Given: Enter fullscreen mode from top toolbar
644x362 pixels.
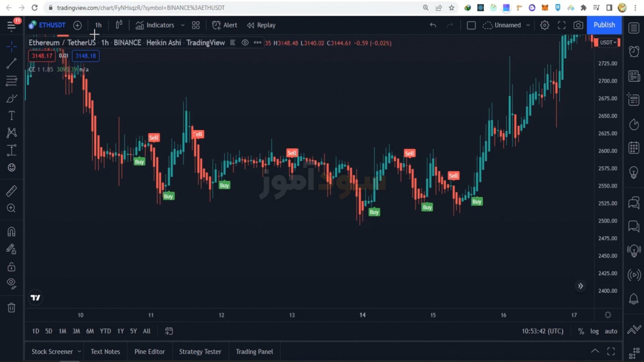Looking at the screenshot, I should pyautogui.click(x=562, y=25).
